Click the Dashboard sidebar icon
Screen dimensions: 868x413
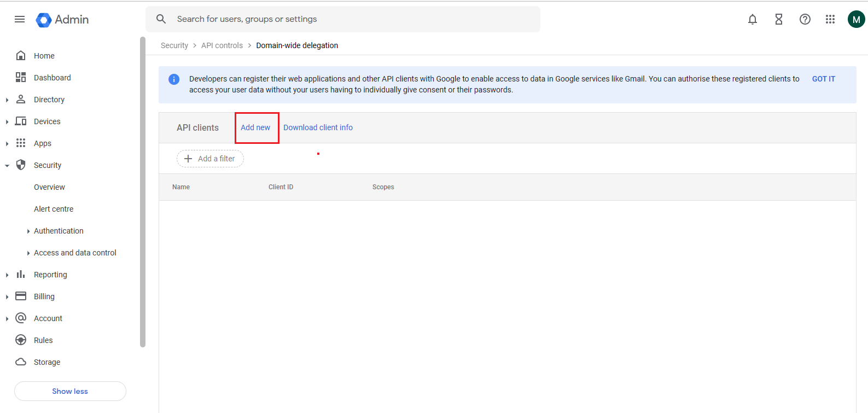coord(21,78)
